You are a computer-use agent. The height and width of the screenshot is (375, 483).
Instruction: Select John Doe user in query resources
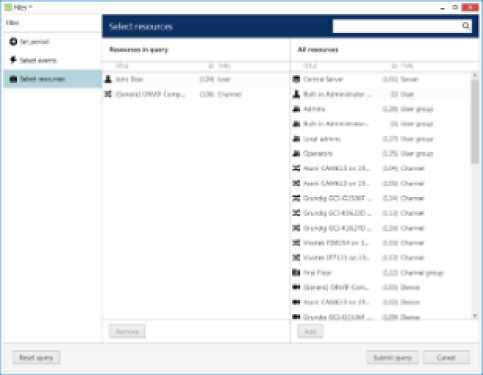[x=196, y=79]
